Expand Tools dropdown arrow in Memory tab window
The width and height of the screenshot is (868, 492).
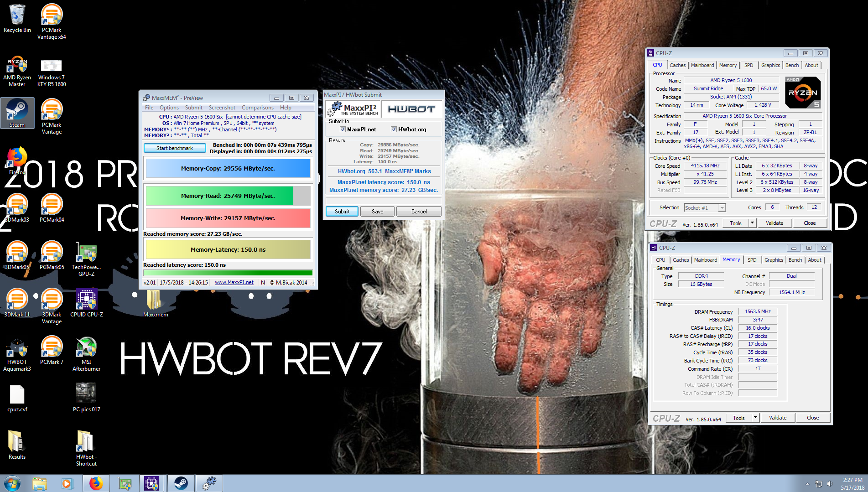pos(755,418)
